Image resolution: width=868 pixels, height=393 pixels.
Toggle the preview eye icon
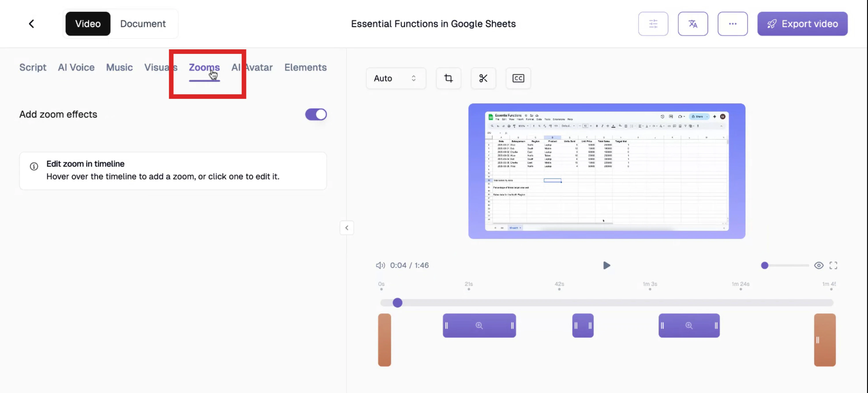pos(819,265)
